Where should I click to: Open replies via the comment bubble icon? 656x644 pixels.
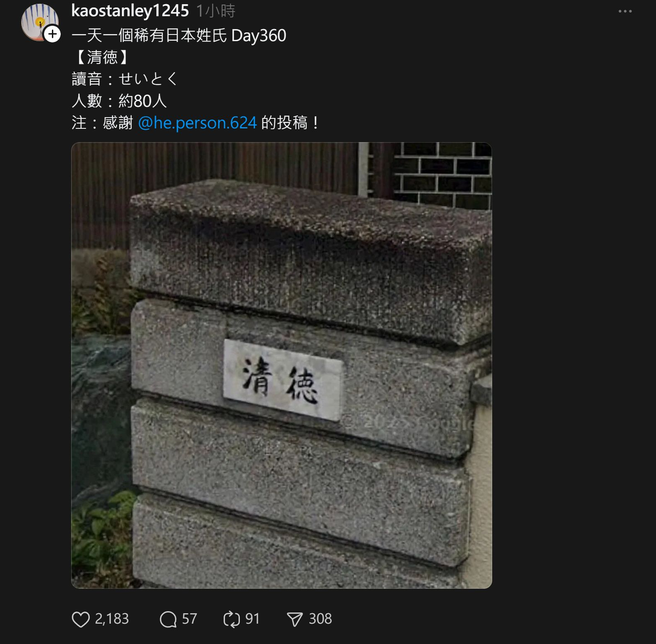point(168,619)
